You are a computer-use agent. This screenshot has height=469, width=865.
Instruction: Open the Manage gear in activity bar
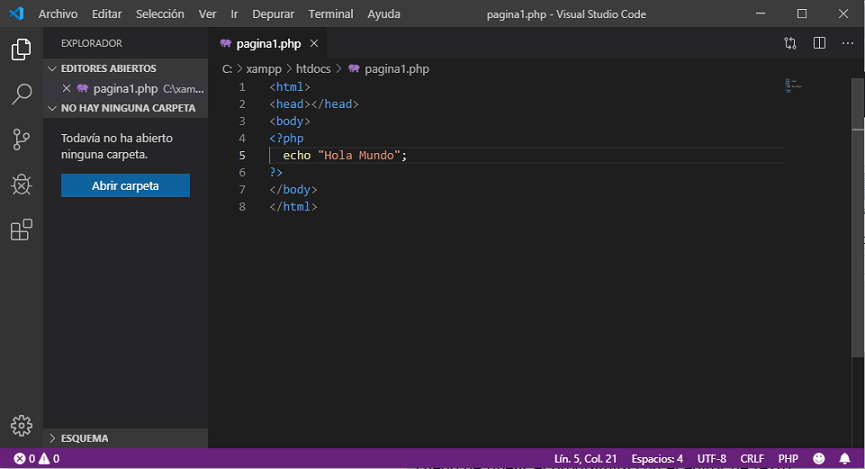21,425
